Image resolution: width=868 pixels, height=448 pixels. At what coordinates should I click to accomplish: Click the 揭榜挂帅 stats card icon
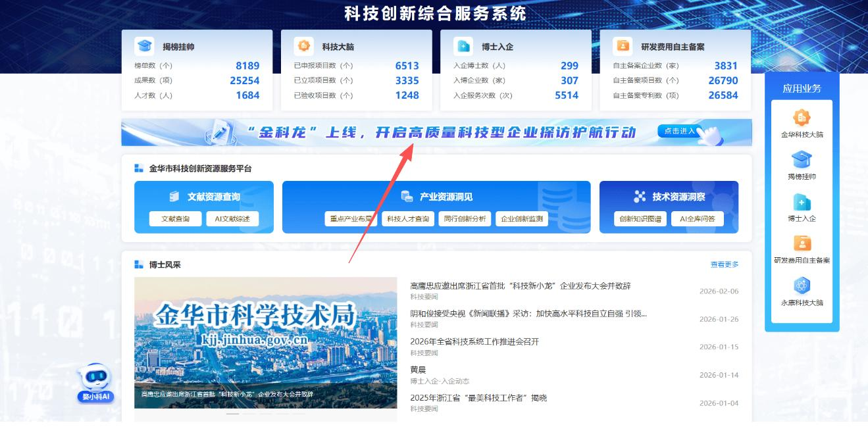tap(145, 46)
